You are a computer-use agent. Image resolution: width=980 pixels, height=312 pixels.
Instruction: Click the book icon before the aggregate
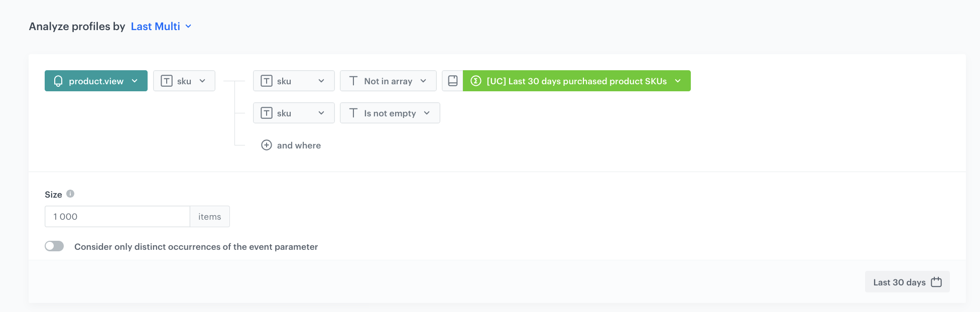click(452, 81)
